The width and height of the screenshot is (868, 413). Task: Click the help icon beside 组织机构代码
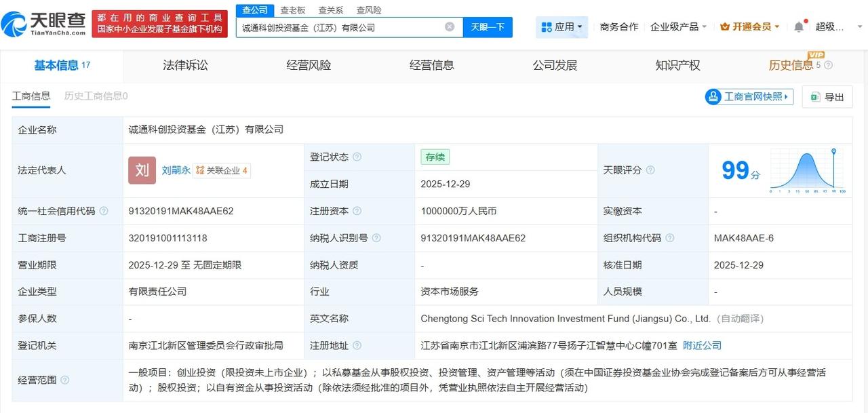[x=670, y=238]
